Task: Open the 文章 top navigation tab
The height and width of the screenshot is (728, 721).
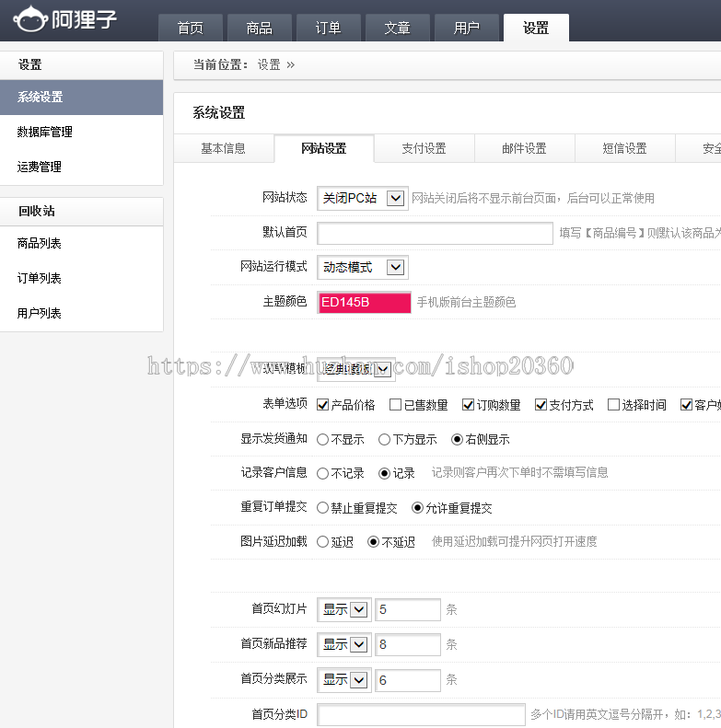Action: [398, 28]
